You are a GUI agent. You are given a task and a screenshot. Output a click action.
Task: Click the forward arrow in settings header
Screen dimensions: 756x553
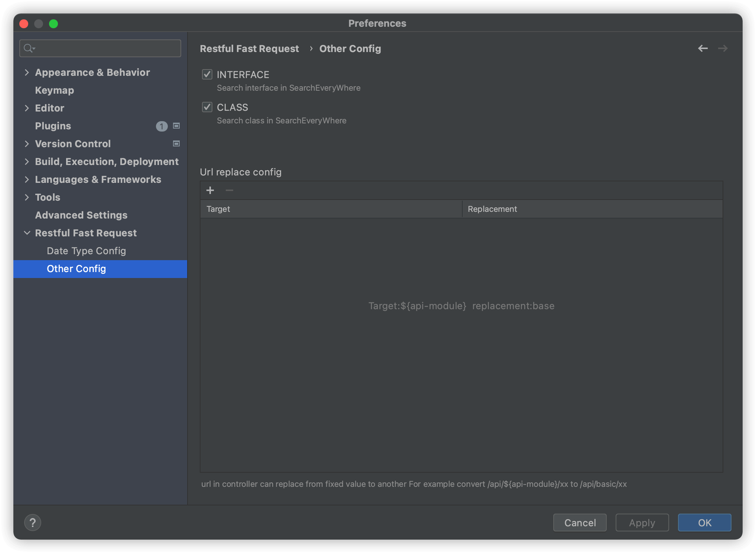(723, 48)
